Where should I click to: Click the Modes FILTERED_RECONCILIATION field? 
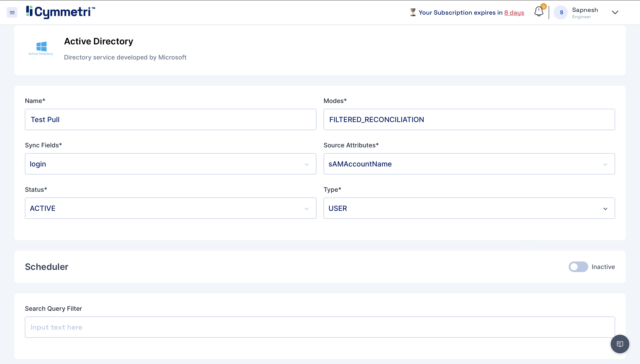pyautogui.click(x=469, y=119)
